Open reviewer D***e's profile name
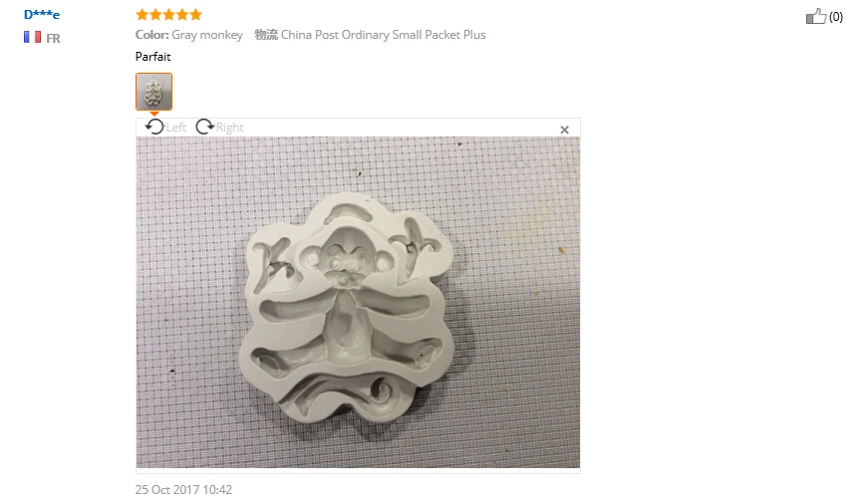Screen dimensions: 857x504 pos(42,15)
